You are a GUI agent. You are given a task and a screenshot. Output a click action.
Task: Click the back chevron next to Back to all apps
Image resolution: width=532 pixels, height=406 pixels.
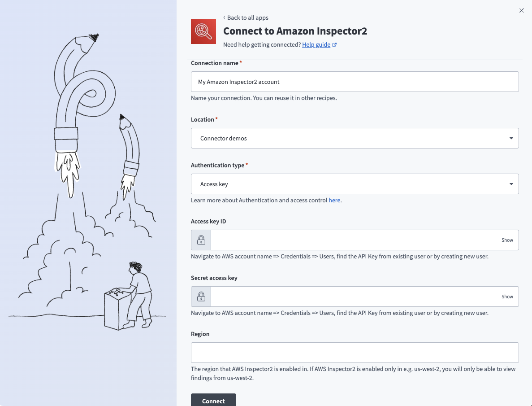pyautogui.click(x=224, y=17)
